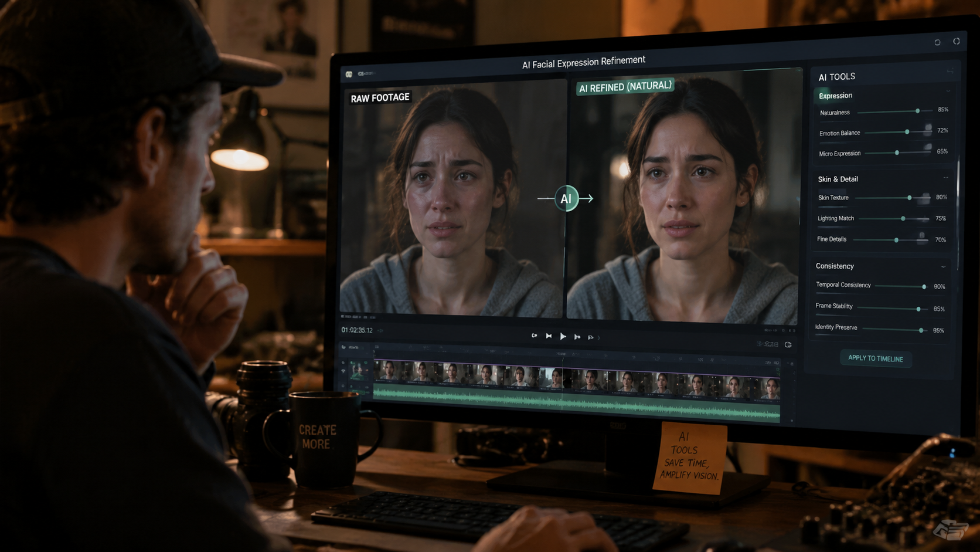Click the 95% Identity Preserve value
The image size is (980, 552).
click(938, 331)
